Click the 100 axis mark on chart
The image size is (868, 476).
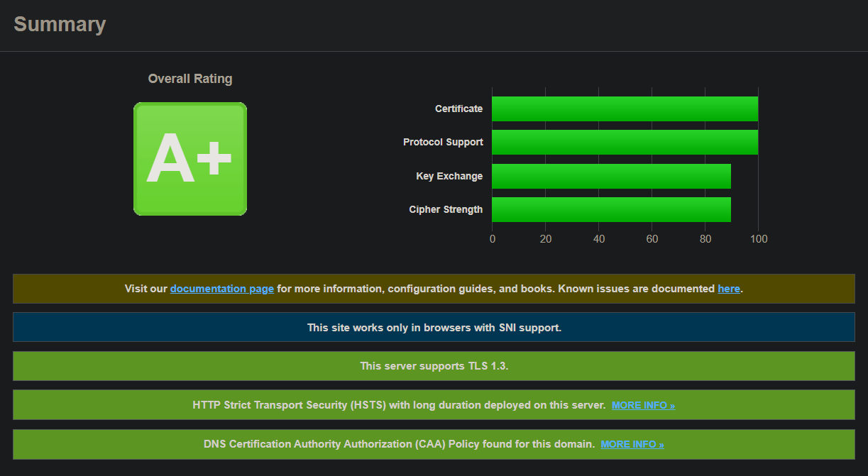point(758,239)
